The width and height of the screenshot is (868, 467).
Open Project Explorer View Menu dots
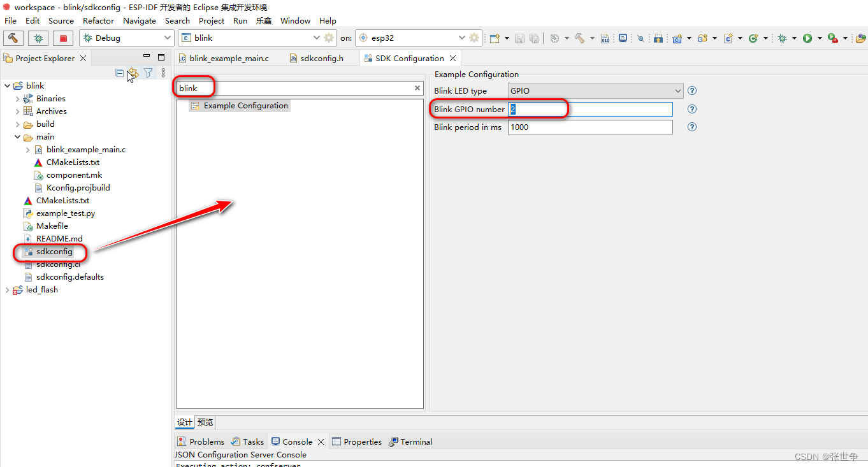point(163,73)
